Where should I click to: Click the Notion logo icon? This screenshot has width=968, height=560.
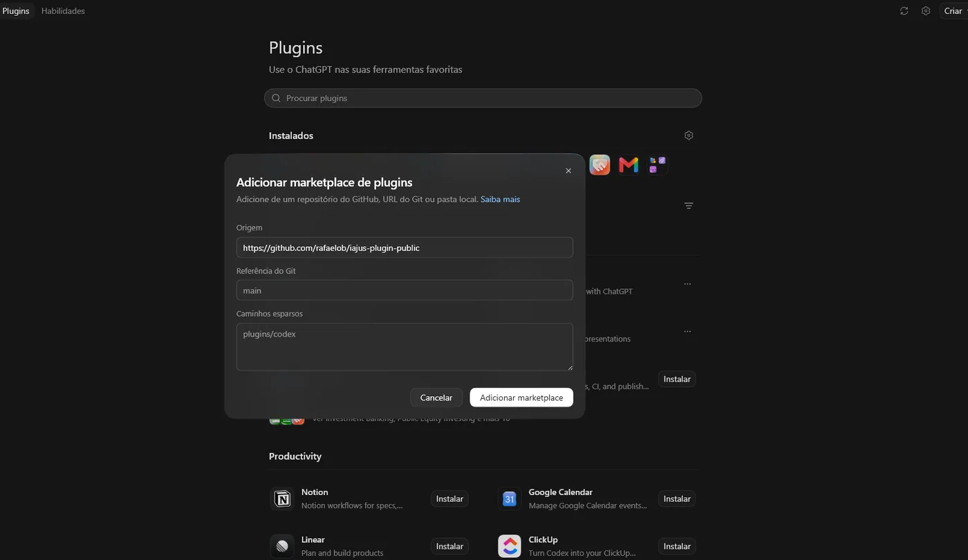point(282,498)
